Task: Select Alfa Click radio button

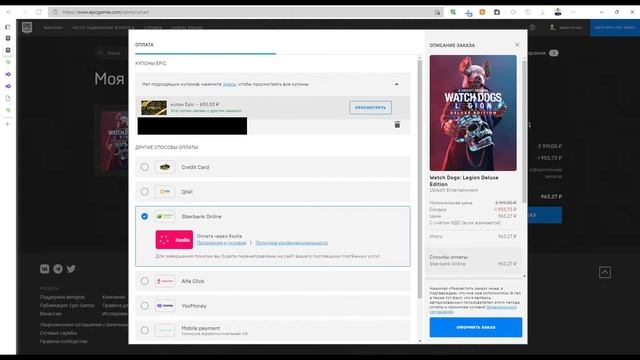Action: click(144, 281)
